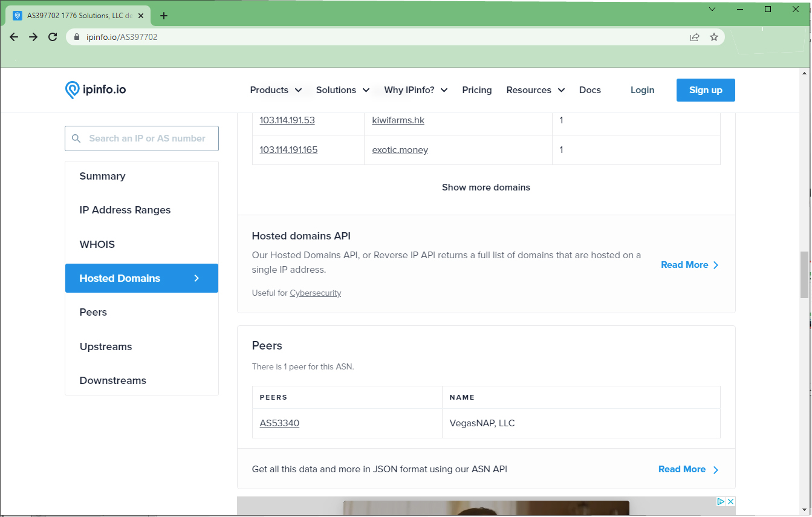Image resolution: width=812 pixels, height=517 pixels.
Task: Go forward in browser history
Action: [33, 37]
